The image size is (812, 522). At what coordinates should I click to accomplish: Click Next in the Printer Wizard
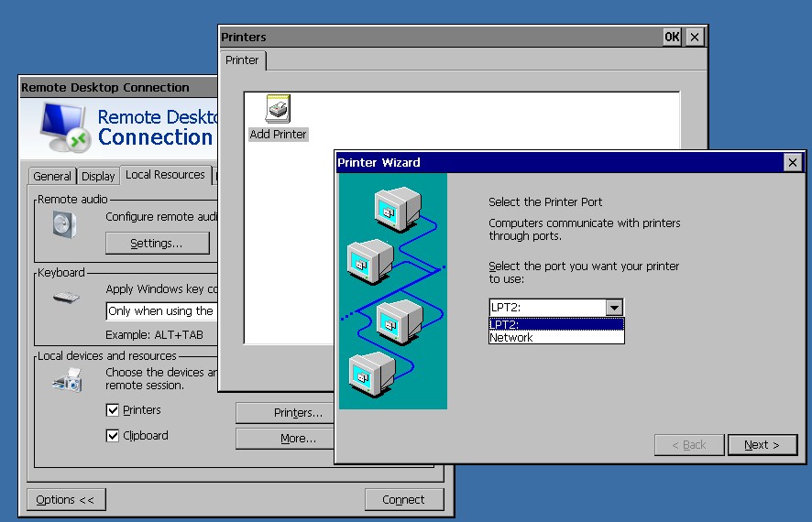coord(762,445)
